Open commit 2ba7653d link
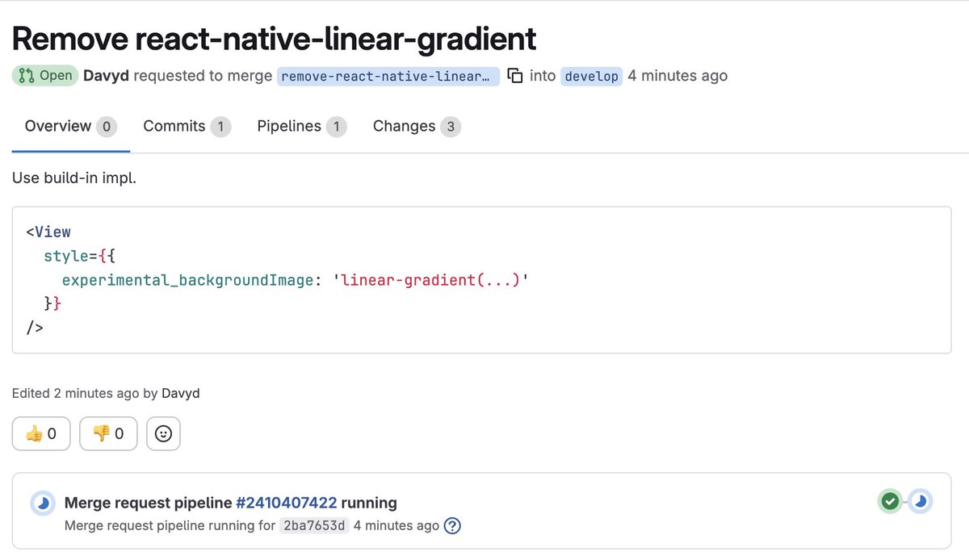 click(314, 526)
